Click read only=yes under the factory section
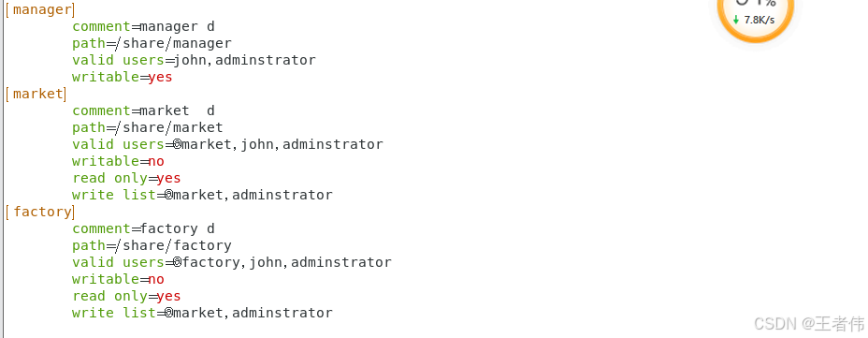 pos(126,296)
